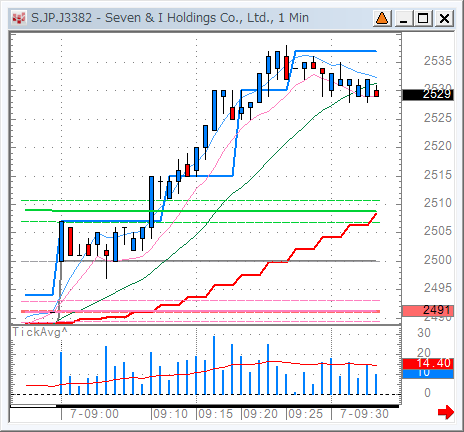Click the 2525 price axis label
The height and width of the screenshot is (432, 464).
pyautogui.click(x=438, y=118)
